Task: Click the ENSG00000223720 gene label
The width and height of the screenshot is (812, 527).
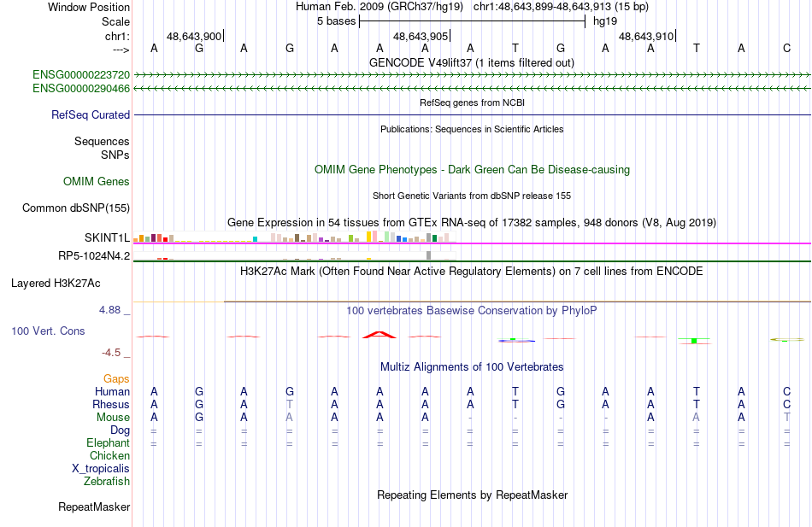Action: (x=81, y=74)
